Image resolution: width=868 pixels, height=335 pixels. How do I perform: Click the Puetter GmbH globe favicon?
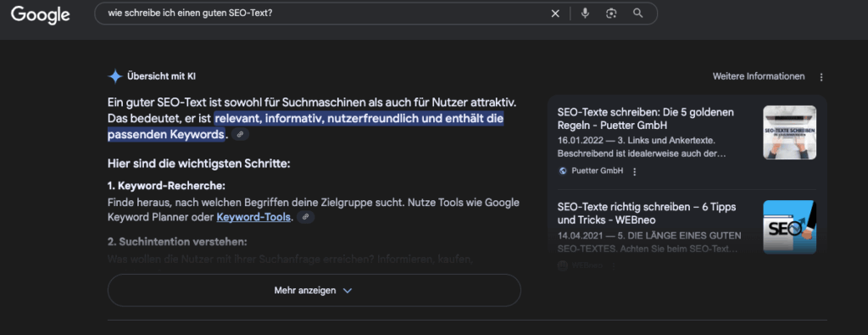click(x=563, y=171)
